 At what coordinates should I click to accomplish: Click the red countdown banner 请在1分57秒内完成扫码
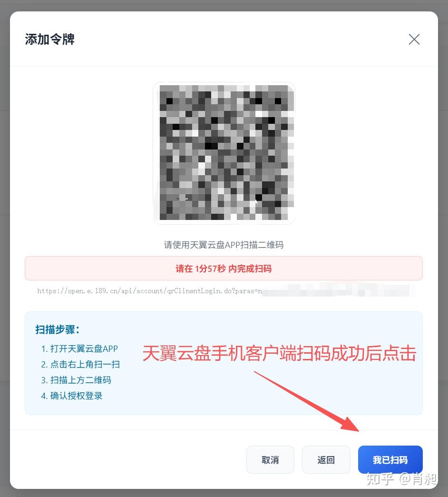point(224,268)
